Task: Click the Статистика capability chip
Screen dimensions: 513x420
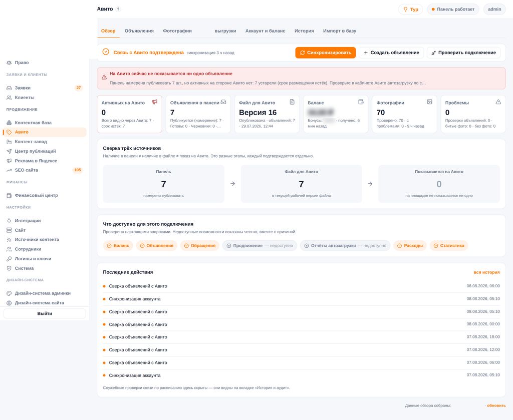Action: (x=448, y=246)
